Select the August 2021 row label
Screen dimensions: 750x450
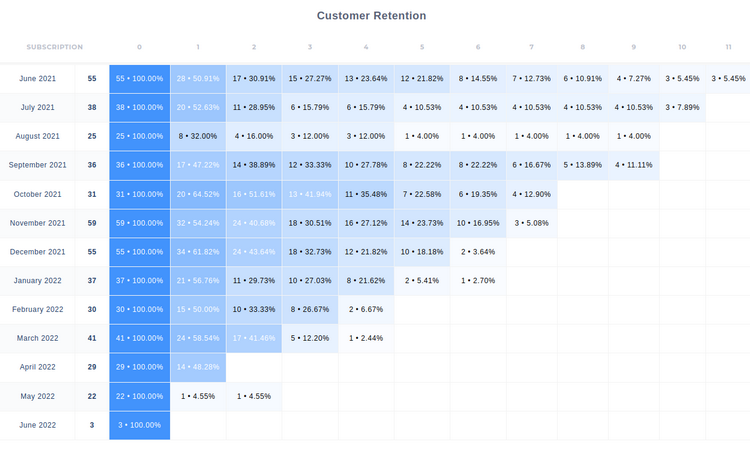(37, 136)
